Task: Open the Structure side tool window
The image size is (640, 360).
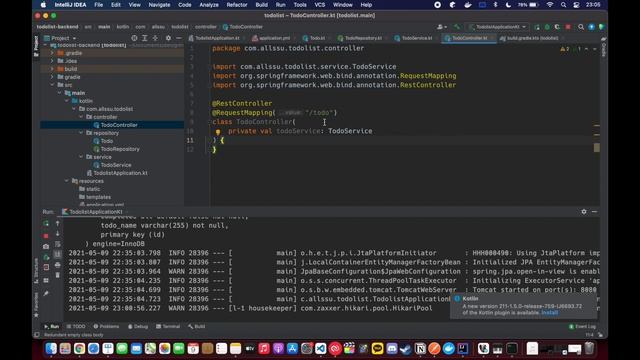Action: tap(36, 270)
